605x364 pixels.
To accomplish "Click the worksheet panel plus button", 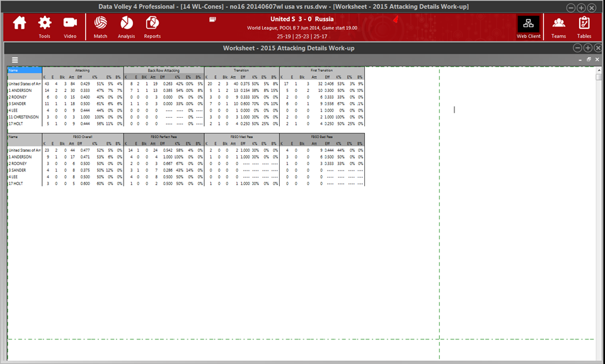I will (x=587, y=48).
